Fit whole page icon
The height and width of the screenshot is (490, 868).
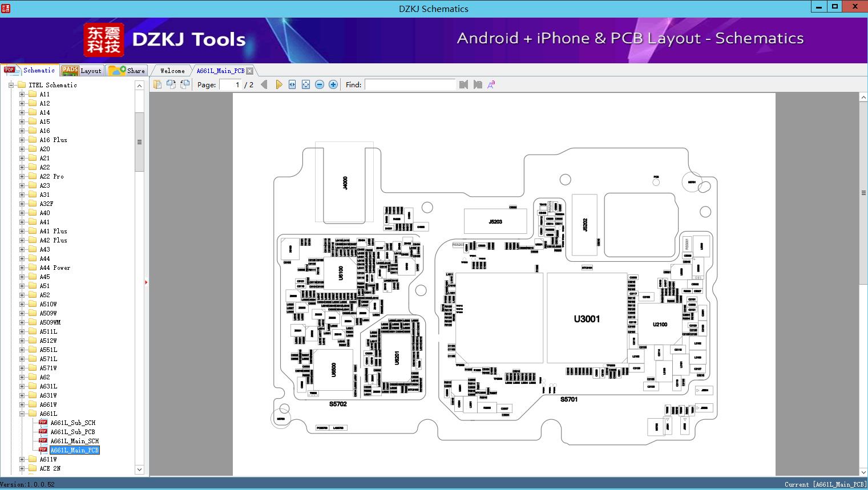pyautogui.click(x=306, y=84)
